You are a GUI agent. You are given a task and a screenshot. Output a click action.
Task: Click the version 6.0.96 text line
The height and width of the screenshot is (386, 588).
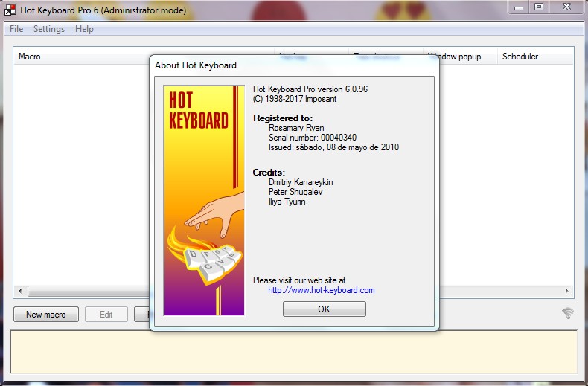click(310, 89)
